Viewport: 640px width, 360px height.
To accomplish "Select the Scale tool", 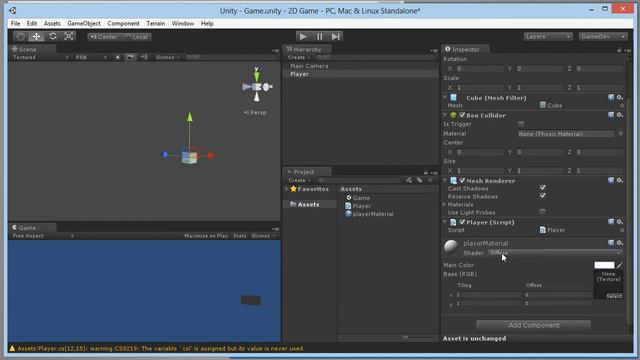I will [69, 36].
